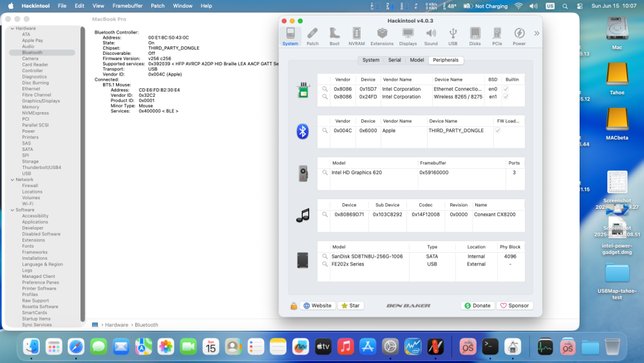Open the Boot section in Hackintool toolbar
The width and height of the screenshot is (644, 363).
(334, 36)
